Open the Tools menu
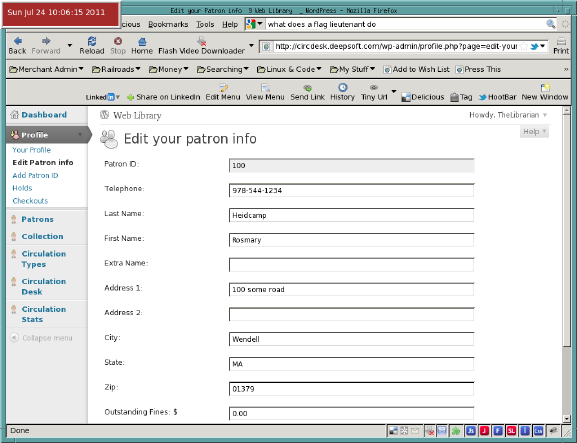The height and width of the screenshot is (443, 577). [205, 24]
